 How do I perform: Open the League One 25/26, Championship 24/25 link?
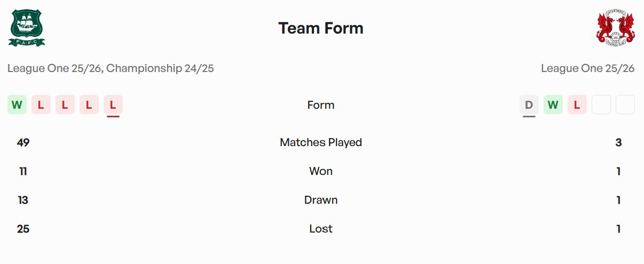point(111,68)
